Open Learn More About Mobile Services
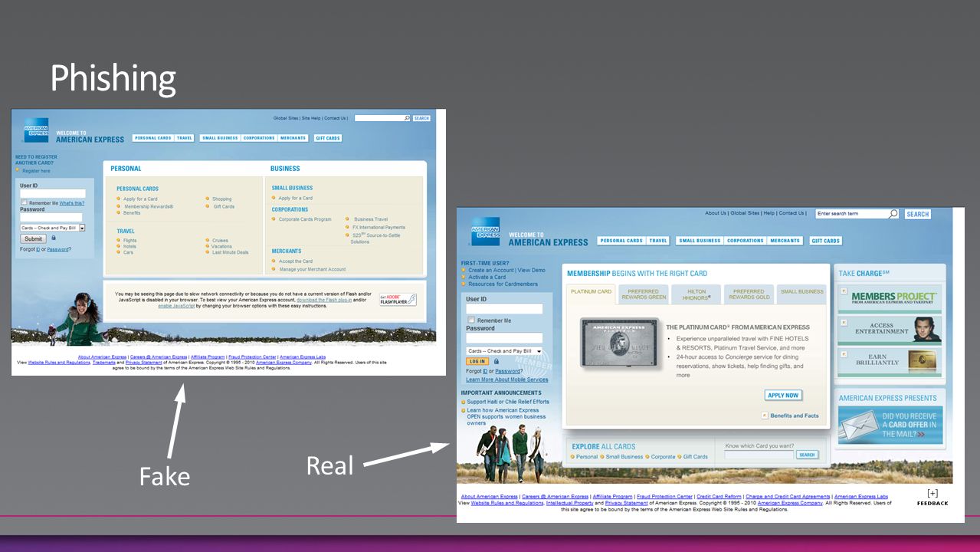Image resolution: width=980 pixels, height=552 pixels. 506,379
